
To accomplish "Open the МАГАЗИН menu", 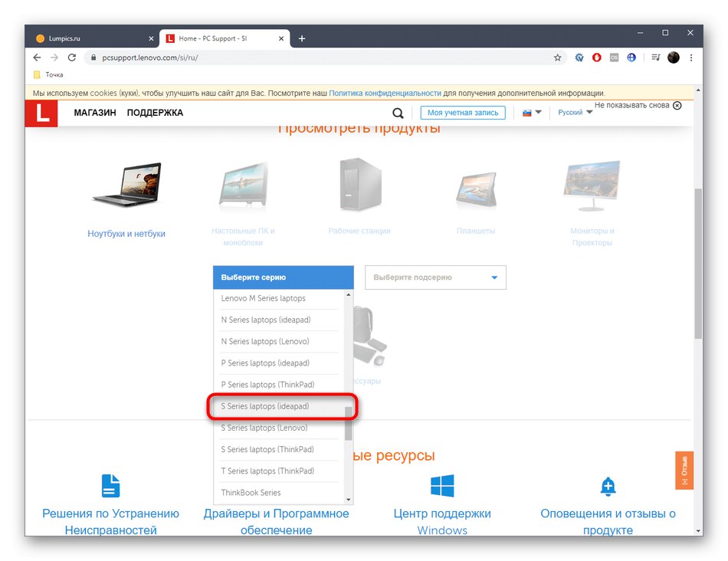I will 95,113.
